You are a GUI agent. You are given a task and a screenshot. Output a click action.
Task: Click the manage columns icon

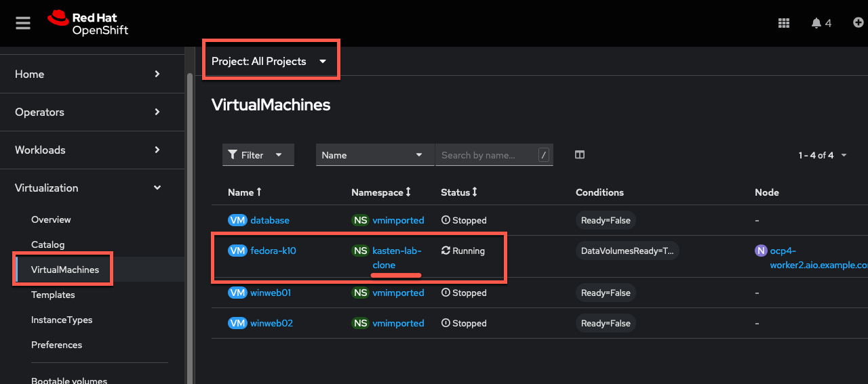tap(580, 155)
